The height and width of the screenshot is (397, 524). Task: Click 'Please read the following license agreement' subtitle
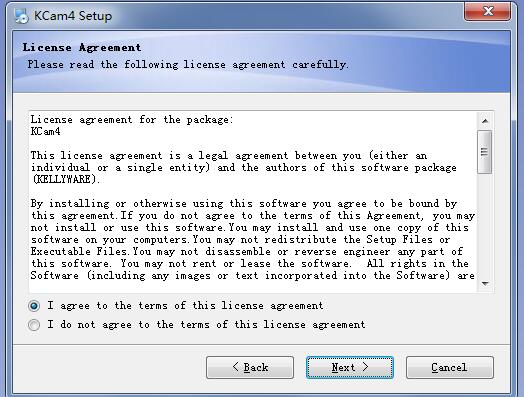tap(188, 64)
